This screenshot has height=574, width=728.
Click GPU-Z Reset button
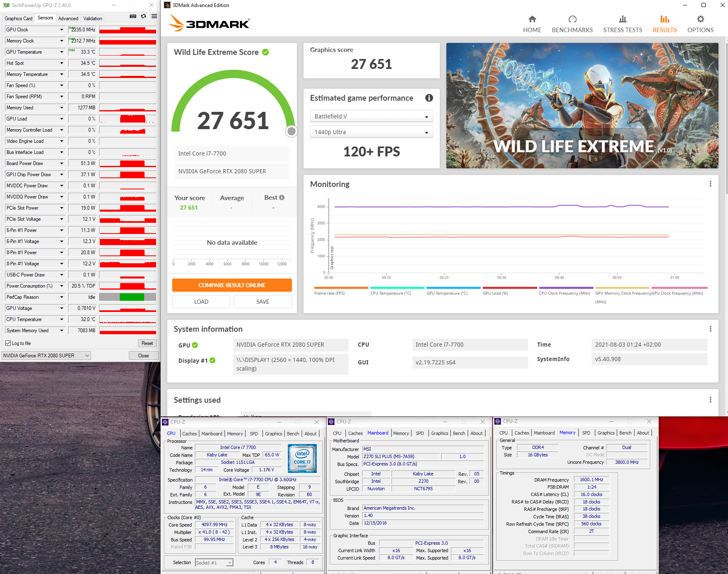point(147,343)
